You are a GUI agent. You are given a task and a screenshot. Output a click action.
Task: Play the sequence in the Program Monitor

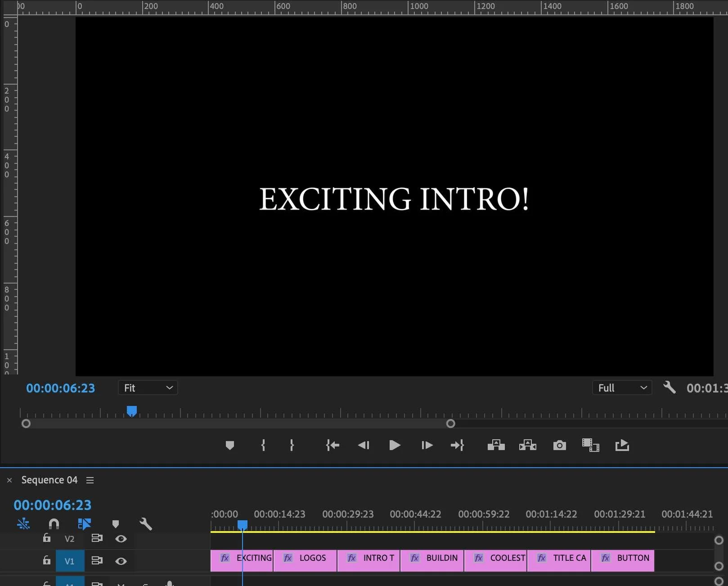395,446
